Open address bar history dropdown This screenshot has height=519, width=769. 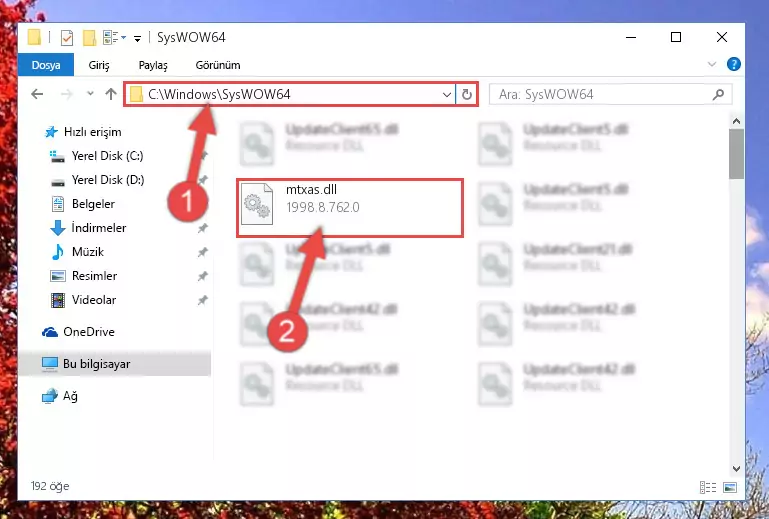[446, 94]
